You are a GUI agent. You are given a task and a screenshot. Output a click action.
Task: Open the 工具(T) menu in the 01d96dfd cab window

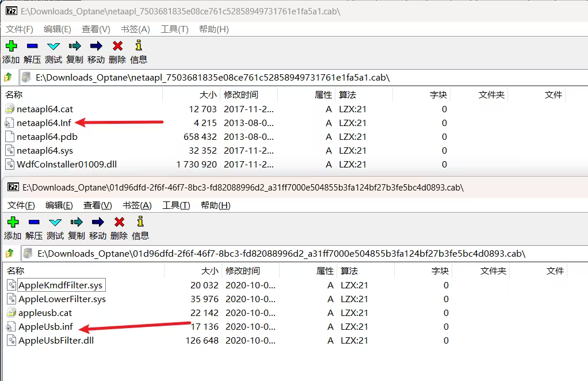pyautogui.click(x=176, y=205)
